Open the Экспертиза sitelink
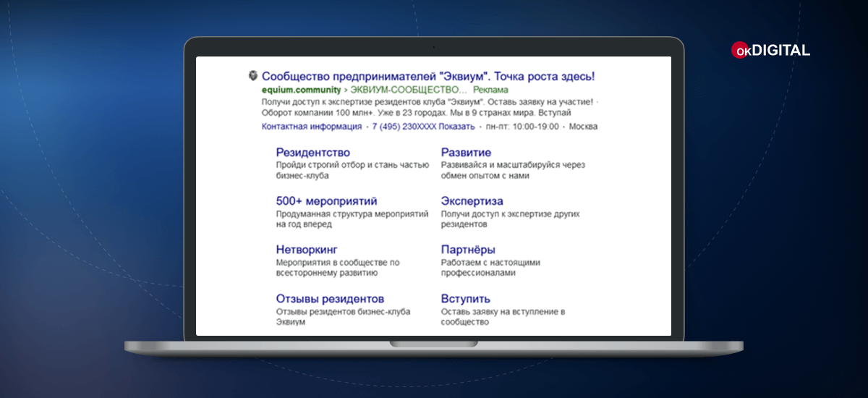The height and width of the screenshot is (398, 868). pyautogui.click(x=472, y=201)
